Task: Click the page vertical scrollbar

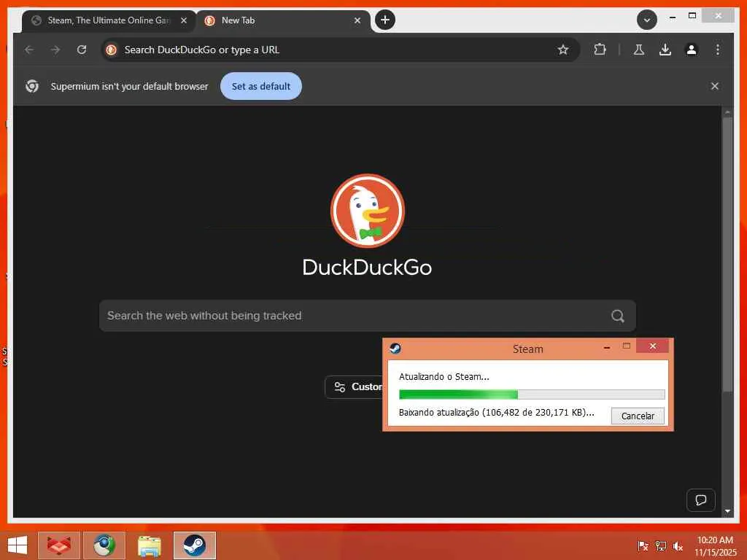Action: [727, 254]
